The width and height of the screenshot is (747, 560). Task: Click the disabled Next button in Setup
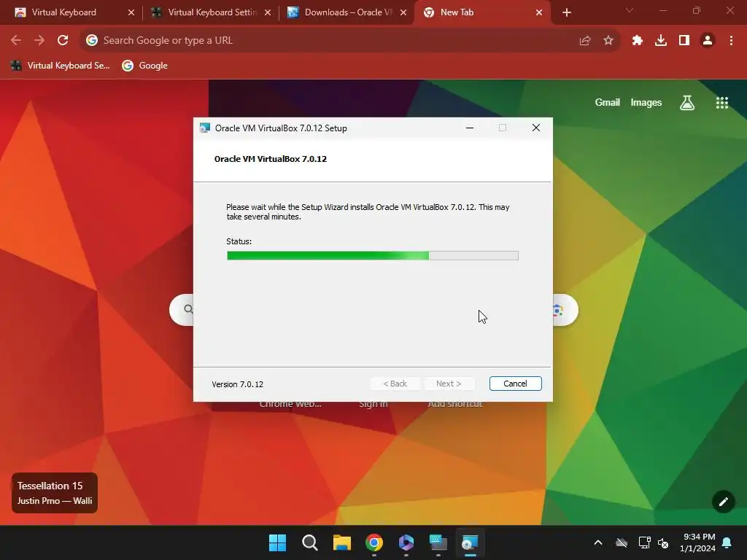[x=449, y=384]
